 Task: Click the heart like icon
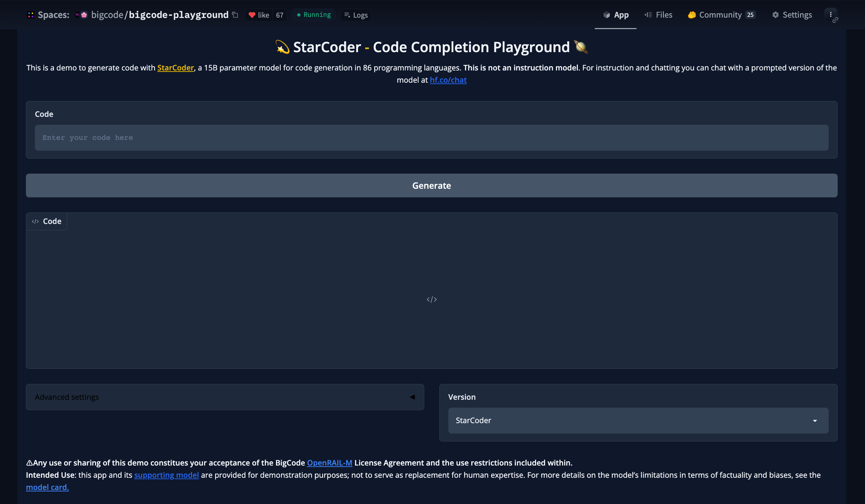click(252, 15)
